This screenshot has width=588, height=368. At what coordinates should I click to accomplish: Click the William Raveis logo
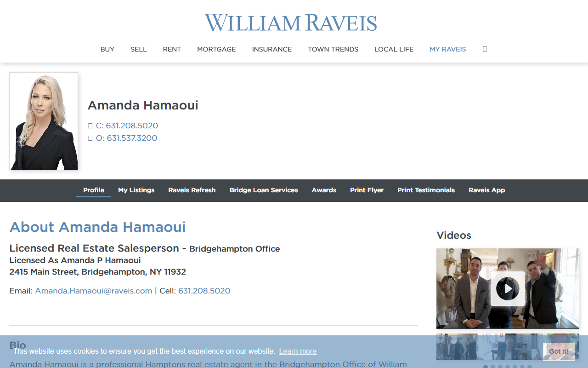coord(291,23)
